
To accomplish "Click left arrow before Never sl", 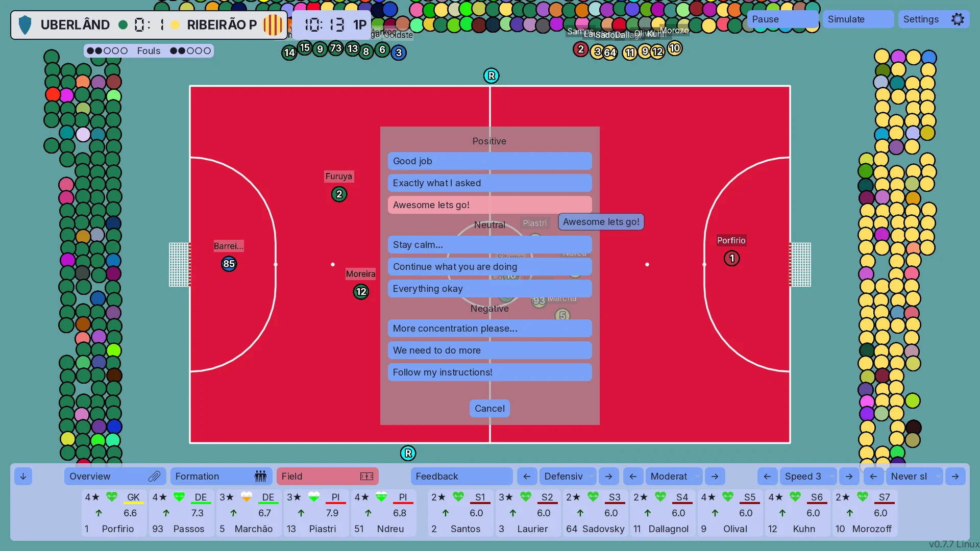I will tap(873, 477).
